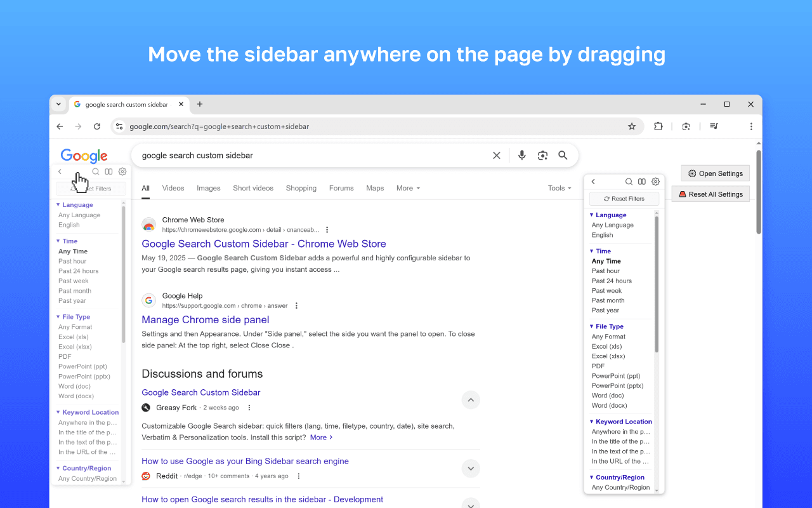Collapse the File Type section in right sidebar
Viewport: 812px width, 508px height.
(606, 326)
